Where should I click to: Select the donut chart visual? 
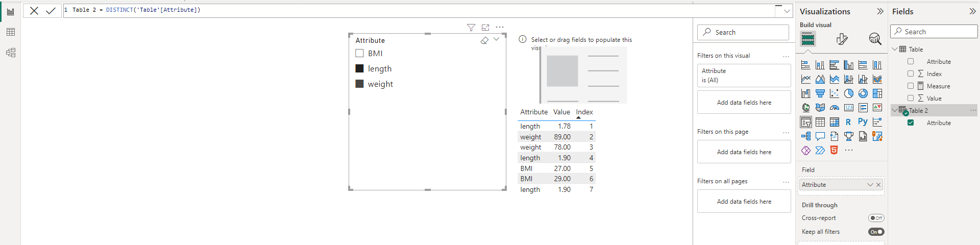(863, 93)
